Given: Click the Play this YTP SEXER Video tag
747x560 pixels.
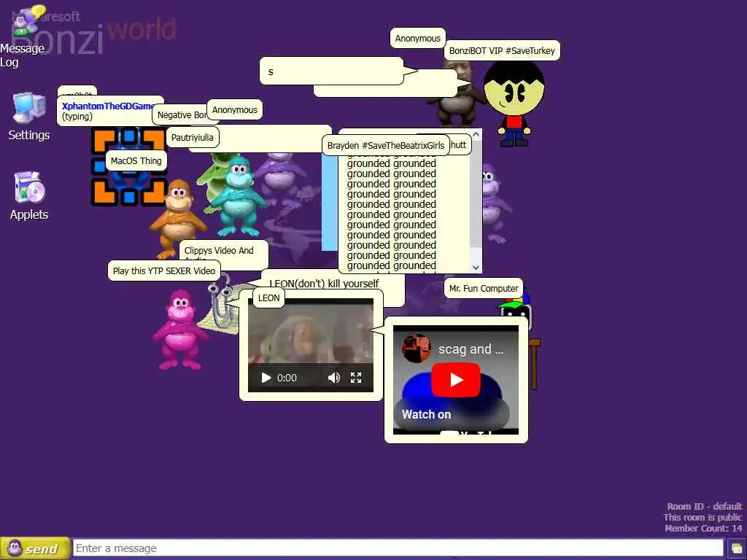Looking at the screenshot, I should point(164,271).
